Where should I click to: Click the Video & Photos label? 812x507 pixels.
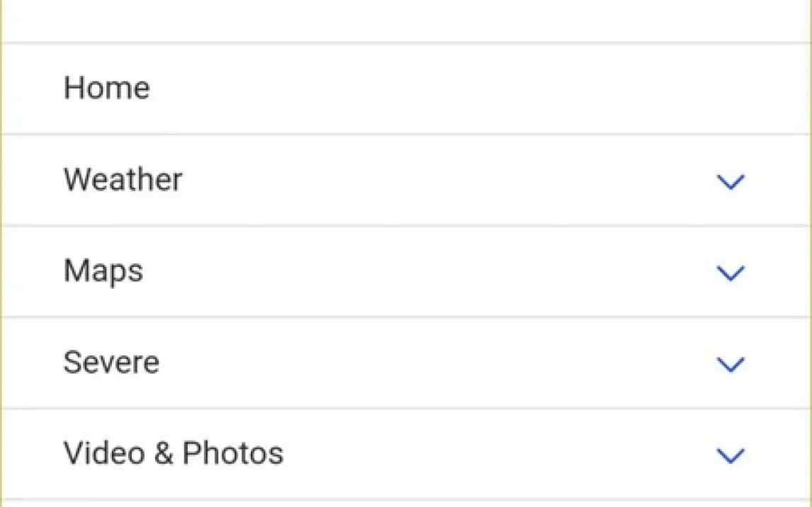pos(174,453)
